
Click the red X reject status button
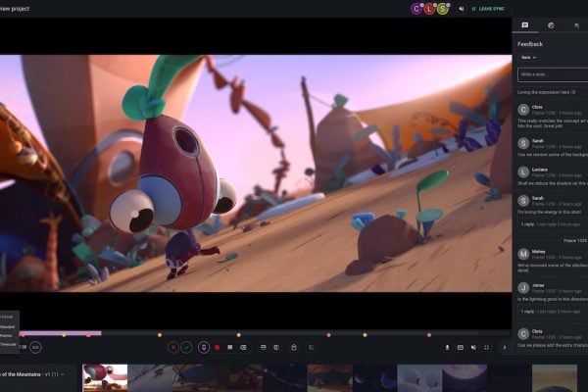[173, 348]
